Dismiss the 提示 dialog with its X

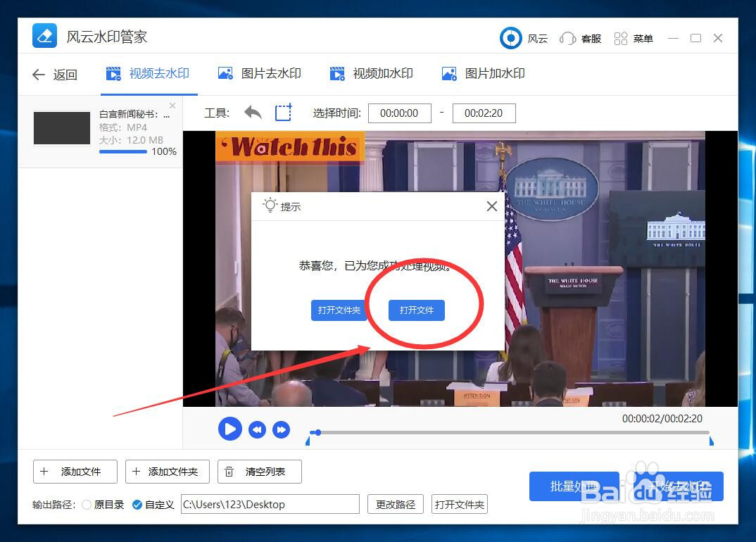click(491, 206)
